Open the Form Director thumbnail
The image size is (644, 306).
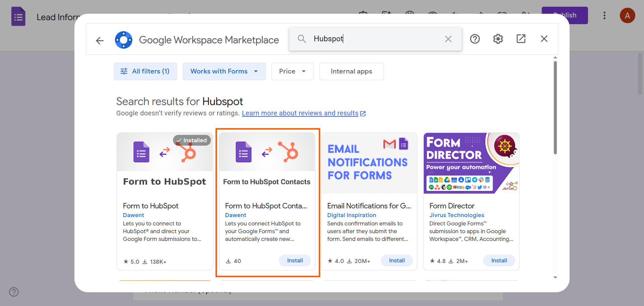click(471, 163)
